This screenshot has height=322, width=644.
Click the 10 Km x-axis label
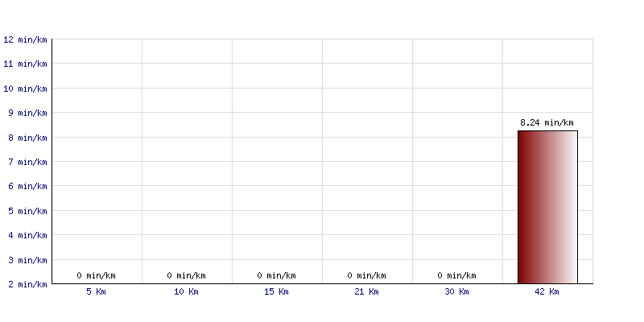186,292
